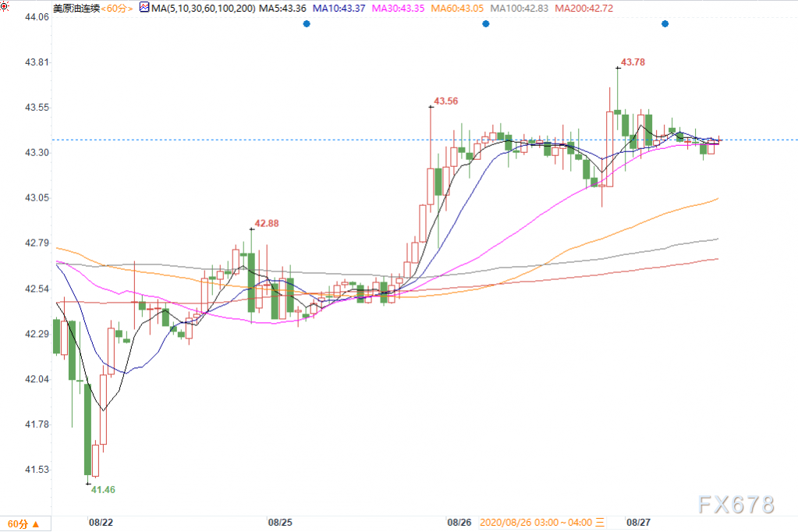The width and height of the screenshot is (798, 532).
Task: Click the 43.78 high price marker
Action: [633, 62]
